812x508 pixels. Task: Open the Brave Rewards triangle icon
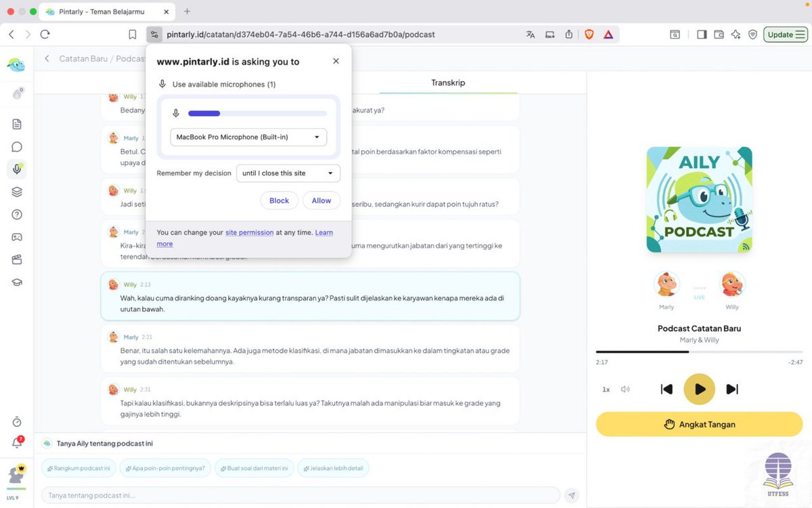[x=608, y=34]
